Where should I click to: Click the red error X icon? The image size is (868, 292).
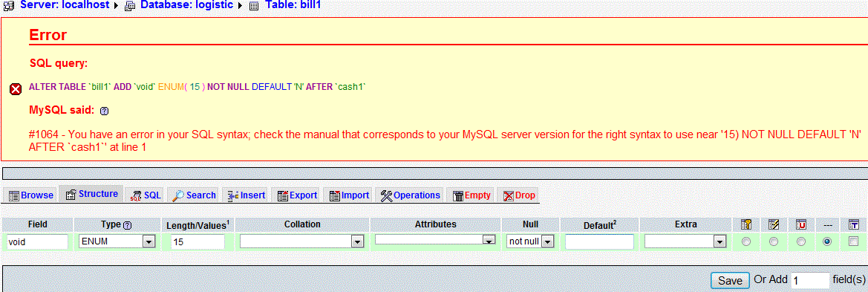(16, 88)
